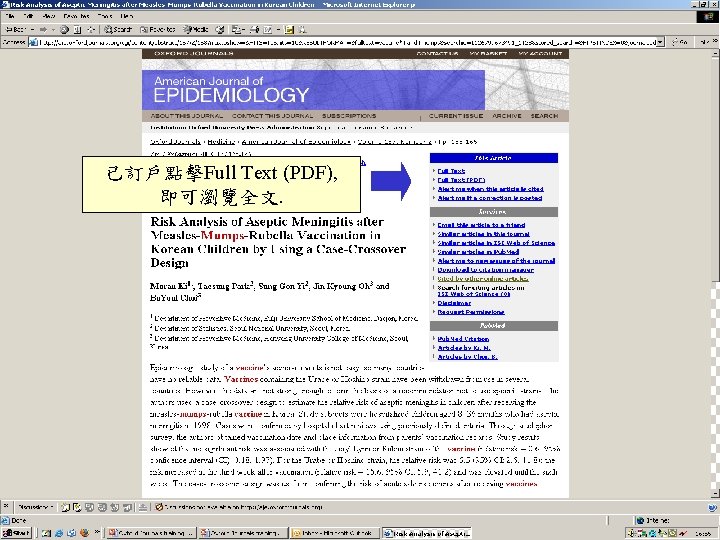Click the Firefox quick launch icon
This screenshot has width=720, height=540.
click(x=84, y=533)
